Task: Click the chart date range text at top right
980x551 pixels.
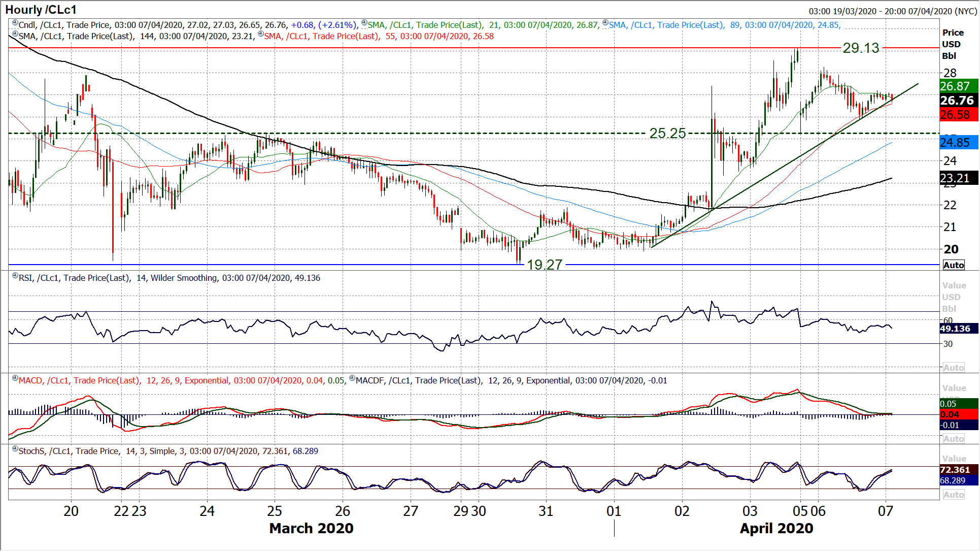Action: coord(893,11)
